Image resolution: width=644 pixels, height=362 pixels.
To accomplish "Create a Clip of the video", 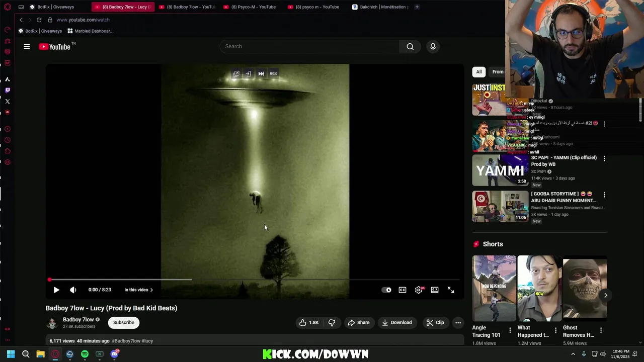I will tap(435, 323).
